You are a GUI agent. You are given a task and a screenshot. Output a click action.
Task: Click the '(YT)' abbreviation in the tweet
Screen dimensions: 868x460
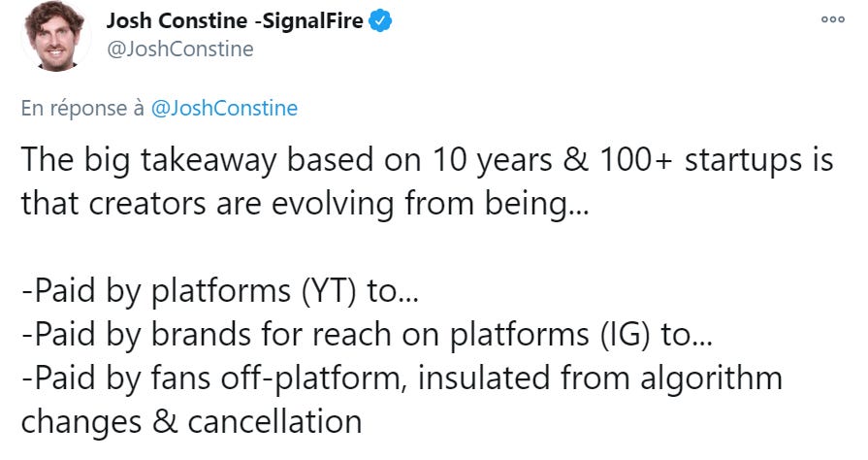point(329,290)
